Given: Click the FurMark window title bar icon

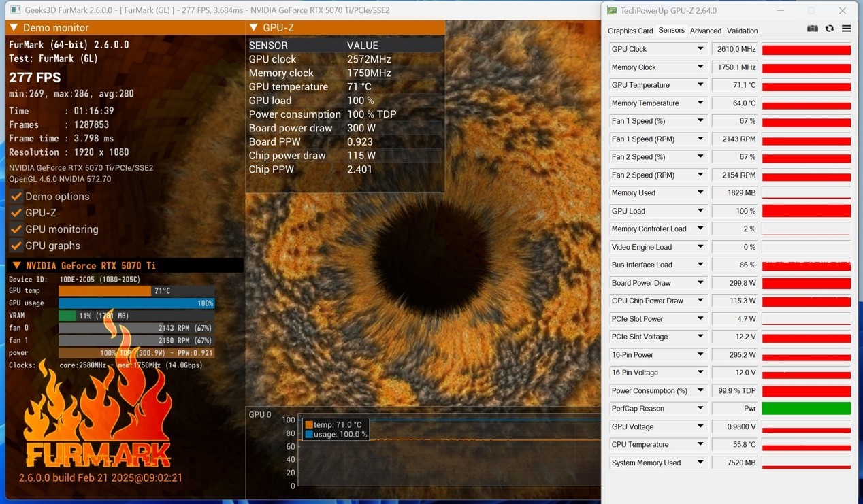Looking at the screenshot, I should 15,10.
